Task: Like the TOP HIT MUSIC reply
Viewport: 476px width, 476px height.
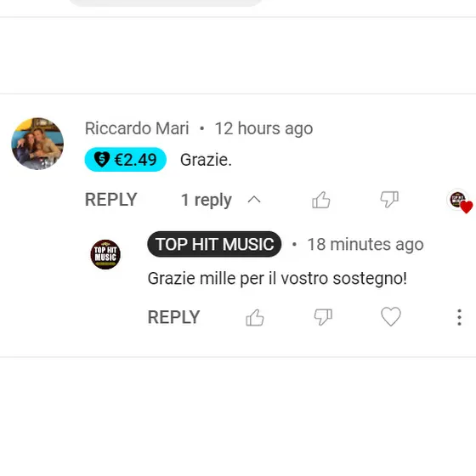Action: pyautogui.click(x=255, y=318)
